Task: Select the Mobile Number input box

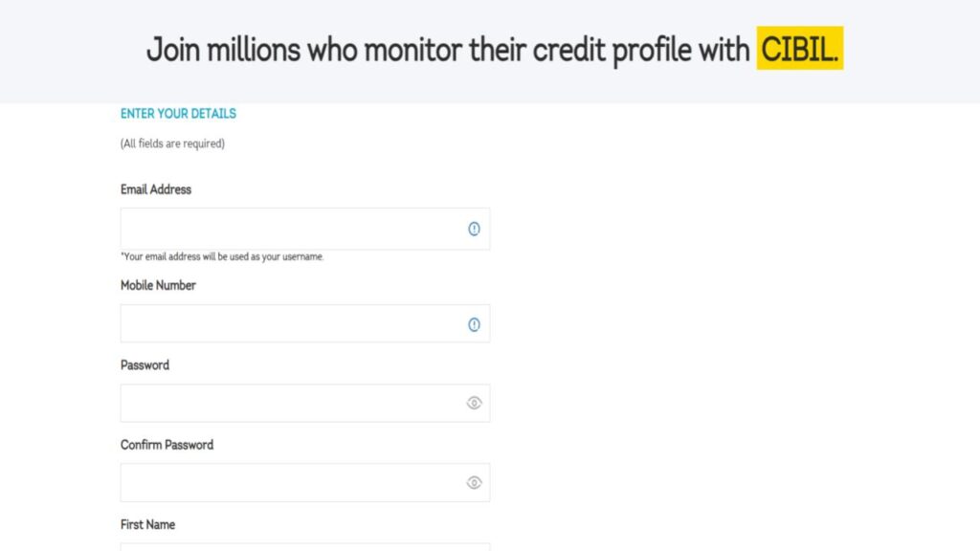Action: 287,323
